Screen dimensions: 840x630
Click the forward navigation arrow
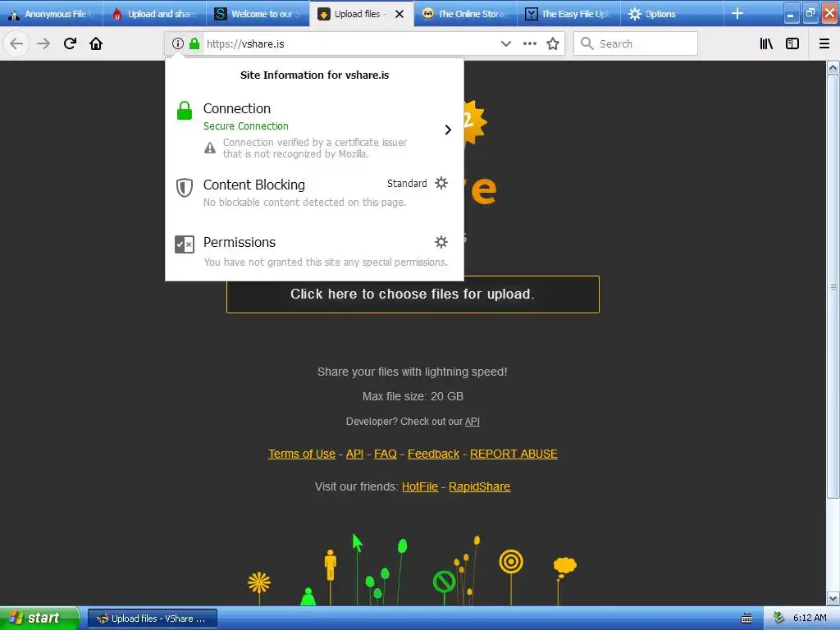[43, 43]
